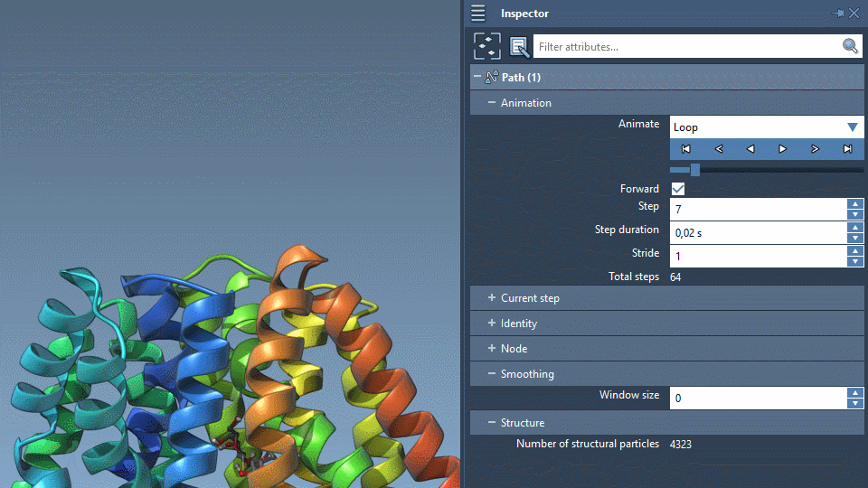Viewport: 868px width, 488px height.
Task: Click the selection focus icon in Inspector
Action: (487, 46)
